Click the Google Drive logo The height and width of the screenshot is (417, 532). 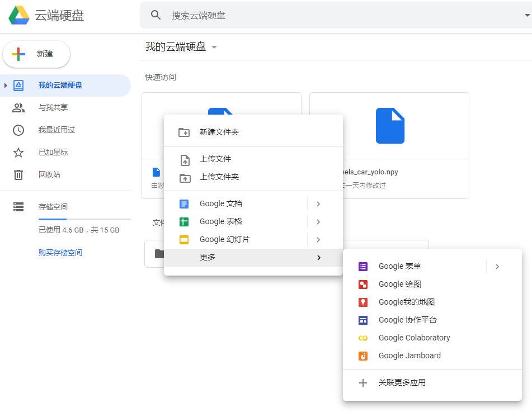click(x=19, y=15)
